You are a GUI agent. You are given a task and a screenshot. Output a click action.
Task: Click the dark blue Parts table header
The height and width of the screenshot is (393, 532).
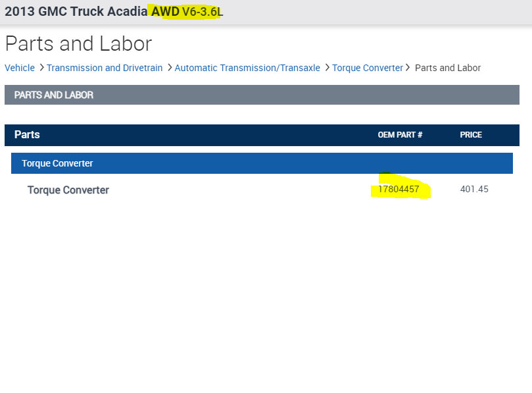[27, 135]
